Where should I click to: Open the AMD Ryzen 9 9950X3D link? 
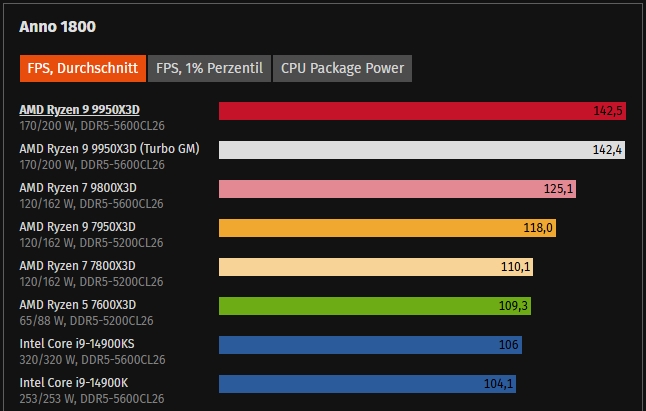pos(80,110)
